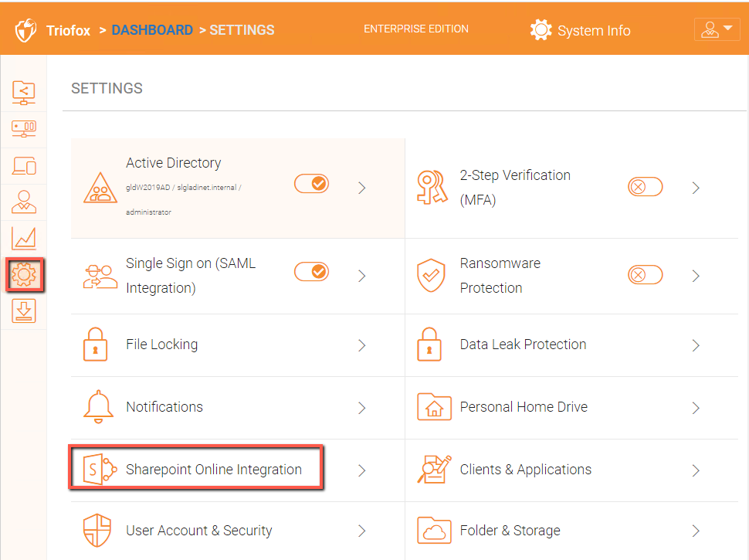This screenshot has height=560, width=749.
Task: Expand the File Locking chevron
Action: (x=362, y=345)
